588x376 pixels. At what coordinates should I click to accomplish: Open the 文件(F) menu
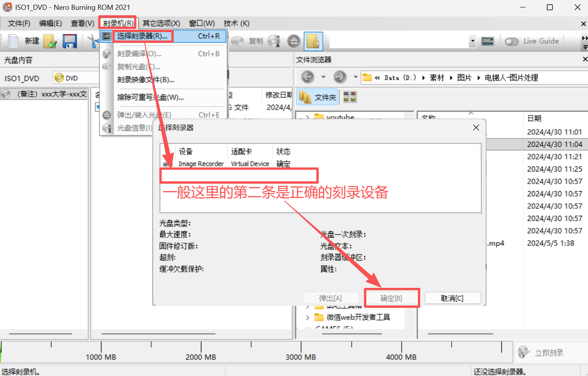click(18, 23)
